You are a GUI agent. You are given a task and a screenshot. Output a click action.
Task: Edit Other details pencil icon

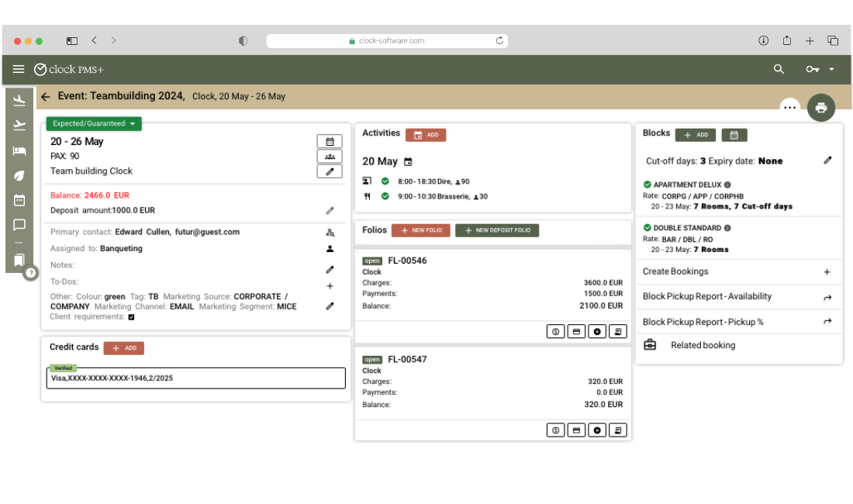coord(330,306)
